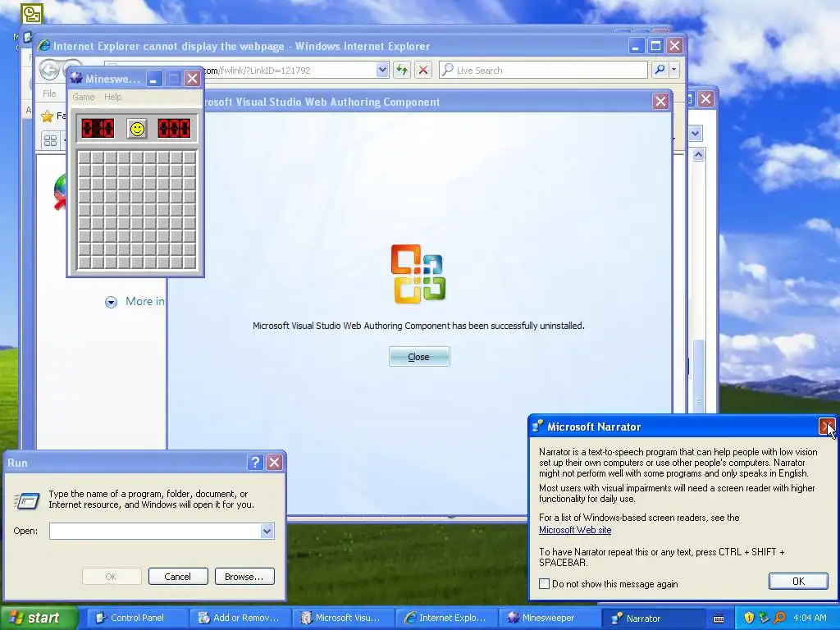Expand the Run dialog Open dropdown
This screenshot has height=630, width=840.
click(x=267, y=531)
